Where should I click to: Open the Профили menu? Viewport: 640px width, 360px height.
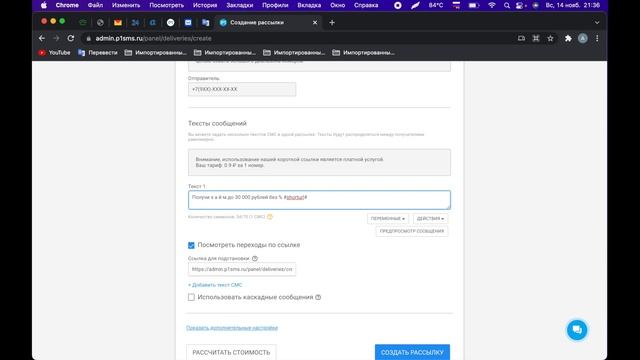275,5
